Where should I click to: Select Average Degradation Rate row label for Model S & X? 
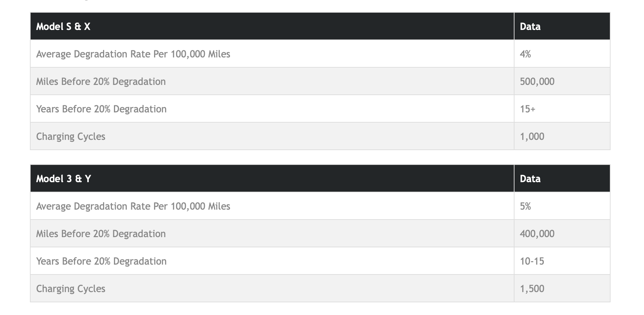pos(133,54)
